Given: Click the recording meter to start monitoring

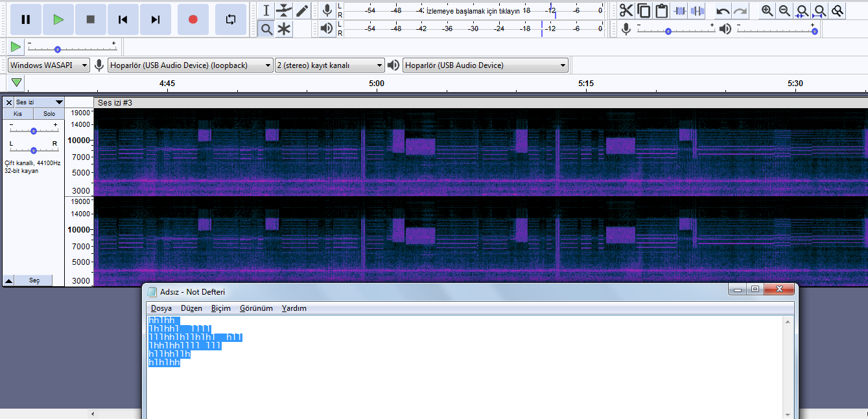Looking at the screenshot, I should tap(473, 10).
